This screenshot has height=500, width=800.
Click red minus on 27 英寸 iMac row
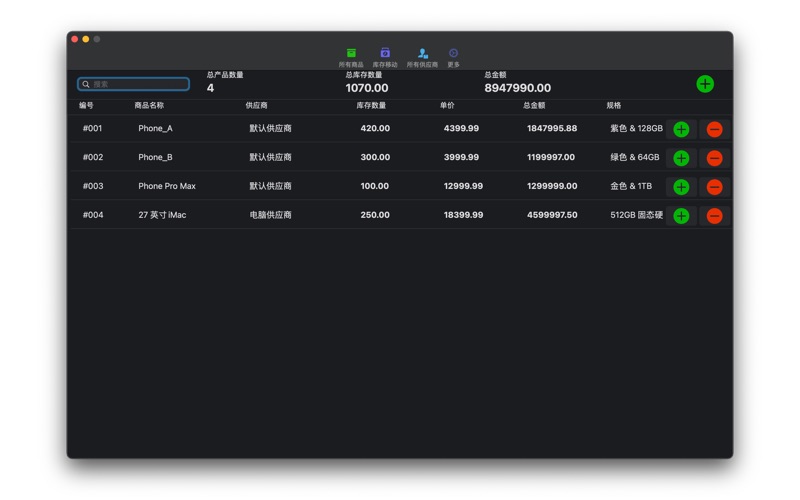click(714, 216)
